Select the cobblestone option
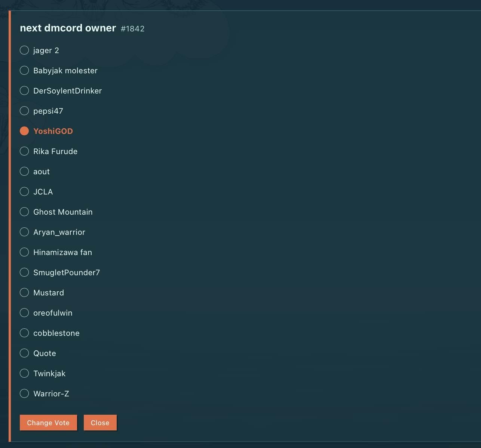The height and width of the screenshot is (448, 481). pos(24,333)
